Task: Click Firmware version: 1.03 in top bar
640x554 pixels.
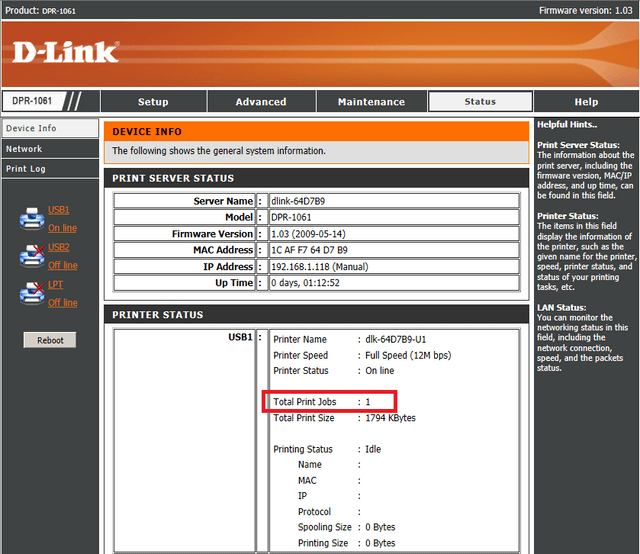Action: [x=585, y=10]
